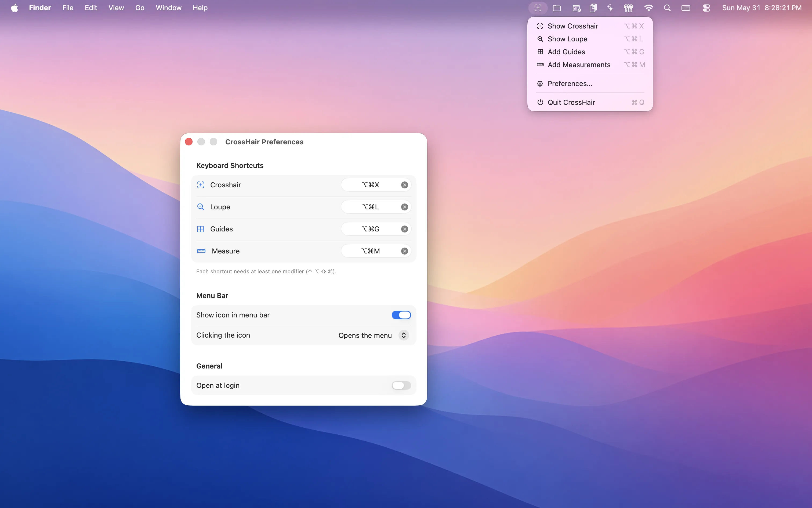Viewport: 812px width, 508px height.
Task: Open the Edit menu
Action: [x=91, y=8]
